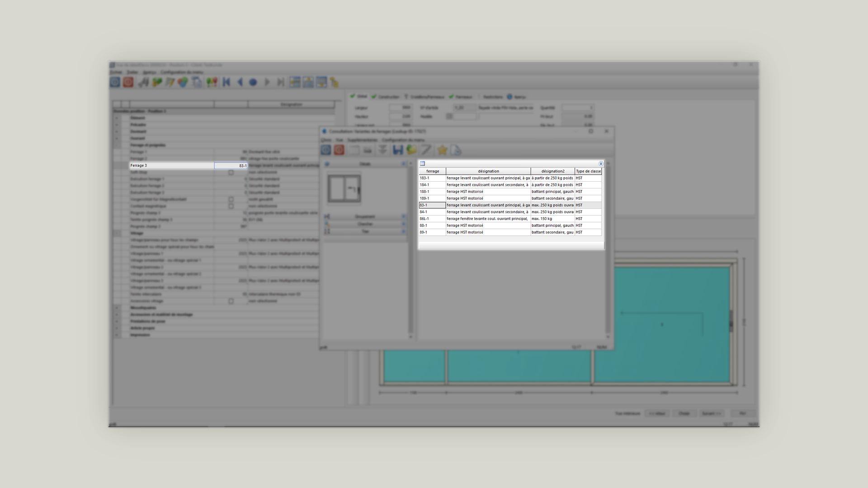
Task: Open the Fichier menu in main window
Action: (x=116, y=72)
